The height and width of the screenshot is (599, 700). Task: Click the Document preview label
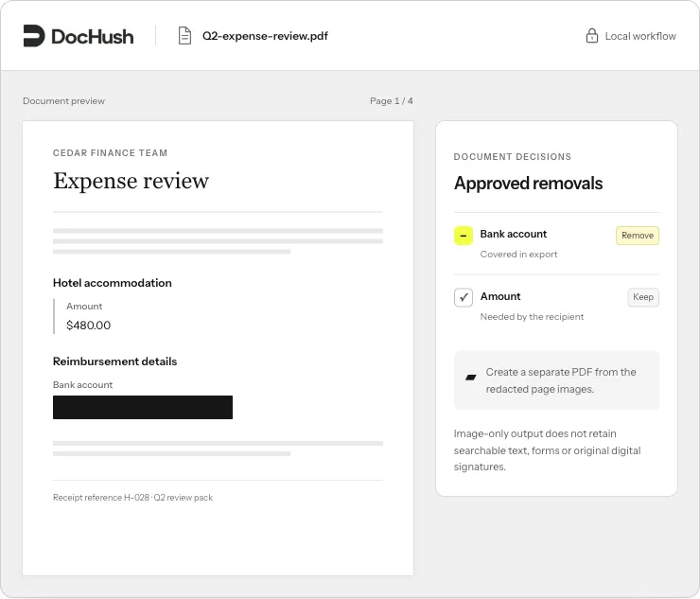click(x=63, y=101)
